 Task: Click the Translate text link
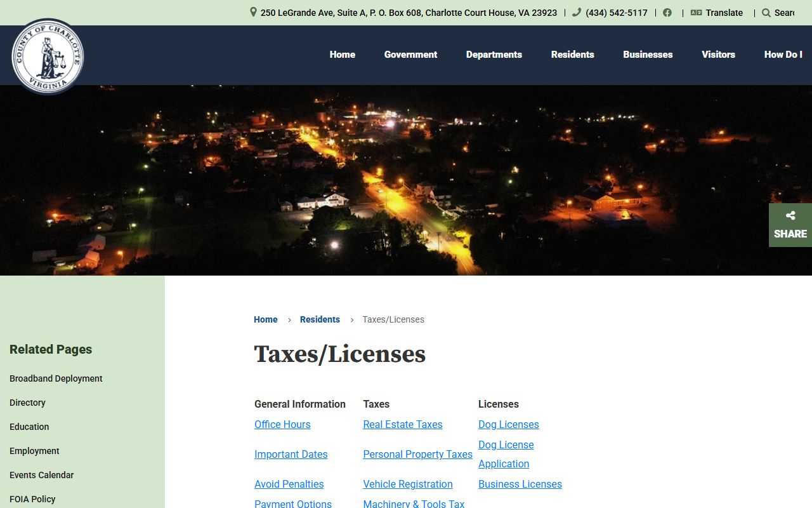pyautogui.click(x=724, y=13)
